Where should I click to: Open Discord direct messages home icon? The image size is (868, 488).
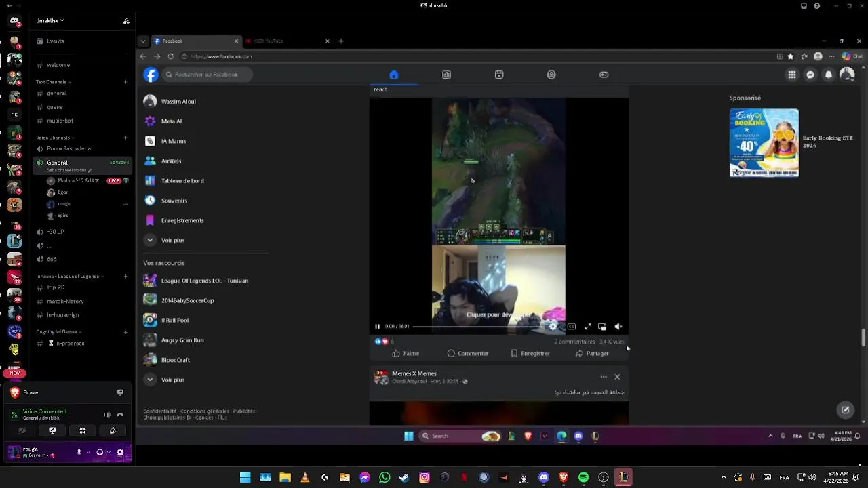[x=14, y=21]
